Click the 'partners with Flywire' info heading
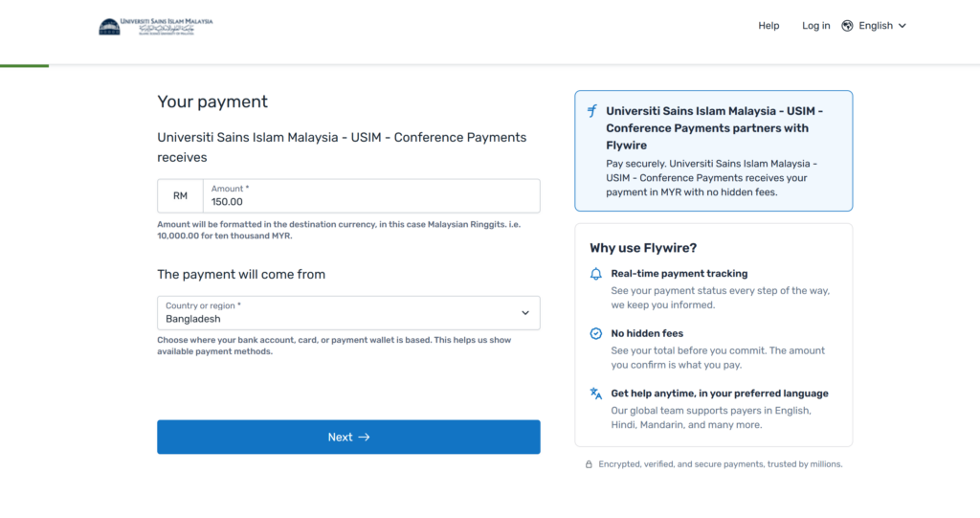The image size is (980, 518). pos(714,128)
